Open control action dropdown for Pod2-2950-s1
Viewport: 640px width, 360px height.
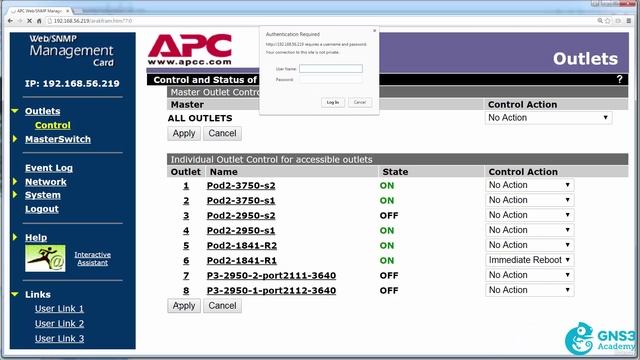pos(529,230)
